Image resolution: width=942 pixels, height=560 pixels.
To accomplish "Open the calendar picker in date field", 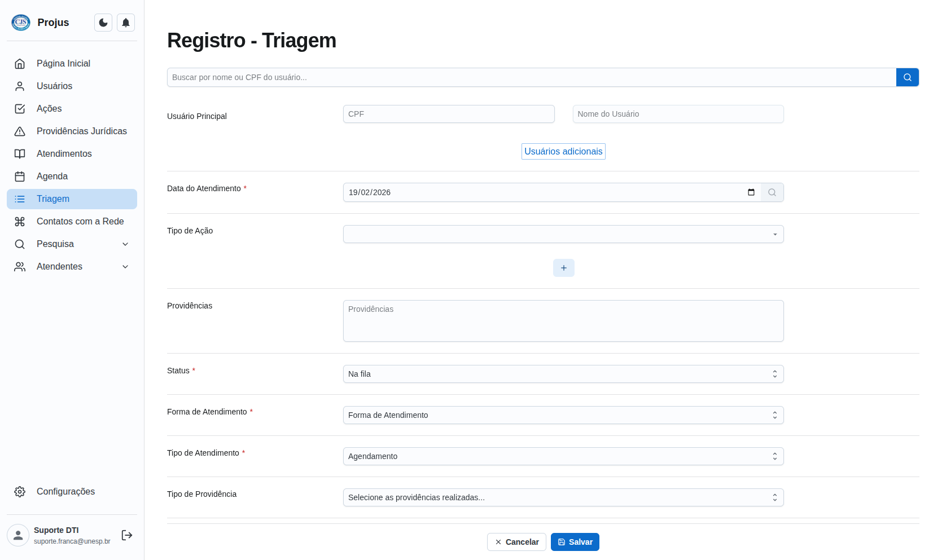I will point(751,192).
